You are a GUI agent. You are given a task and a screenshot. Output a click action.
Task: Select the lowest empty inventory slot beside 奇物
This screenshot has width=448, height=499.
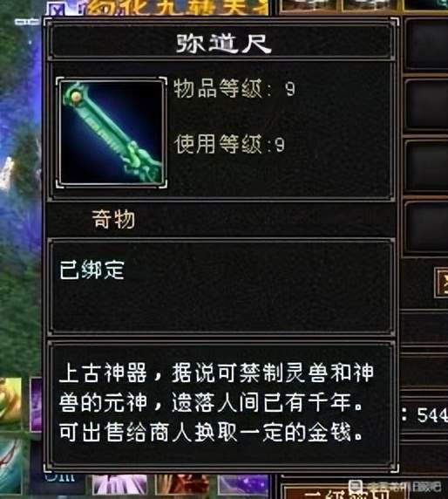pyautogui.click(x=426, y=227)
